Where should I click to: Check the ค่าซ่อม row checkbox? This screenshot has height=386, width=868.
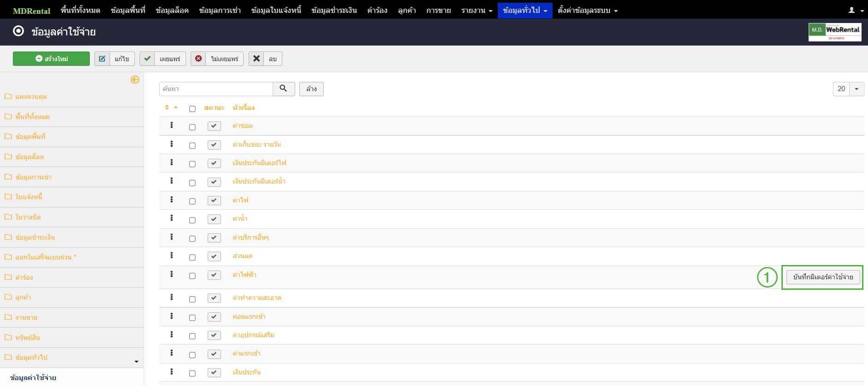[192, 127]
